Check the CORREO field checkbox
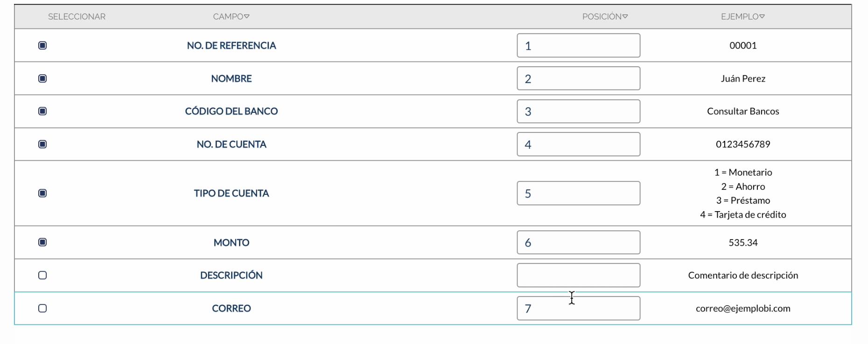The height and width of the screenshot is (344, 868). 42,309
